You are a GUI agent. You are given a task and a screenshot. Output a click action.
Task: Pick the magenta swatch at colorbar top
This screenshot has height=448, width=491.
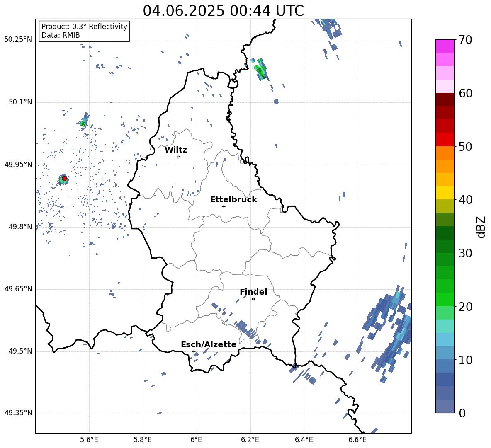445,46
